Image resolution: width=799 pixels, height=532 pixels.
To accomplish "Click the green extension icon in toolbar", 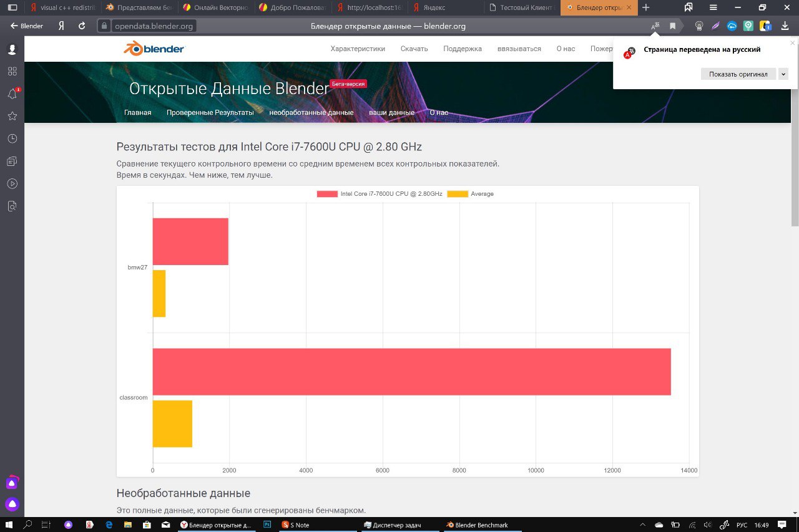I will (x=748, y=26).
